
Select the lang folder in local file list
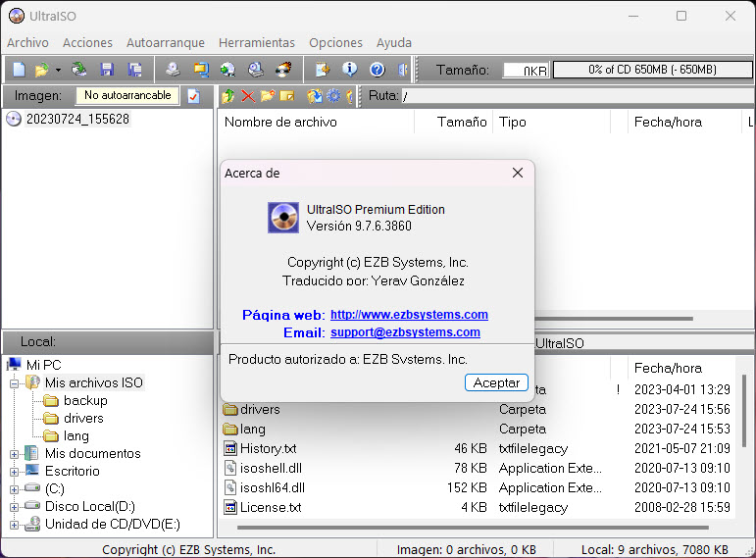252,430
